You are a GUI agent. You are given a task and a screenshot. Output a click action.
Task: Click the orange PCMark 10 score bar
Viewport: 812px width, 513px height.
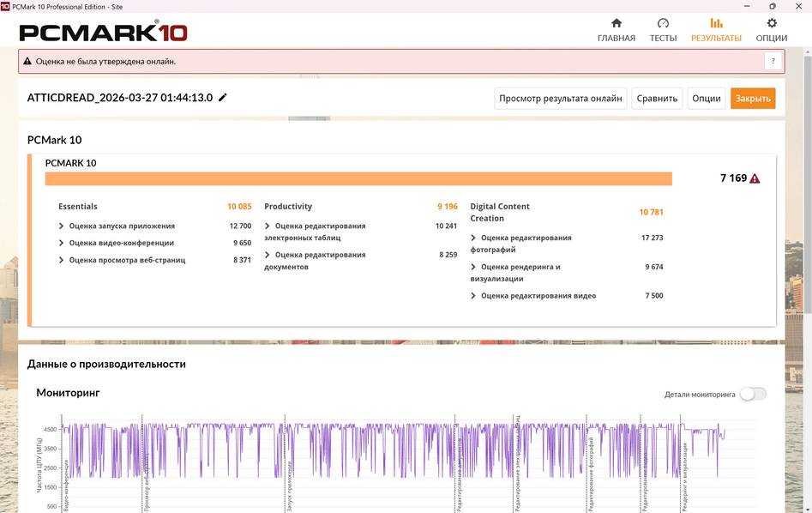pos(358,178)
